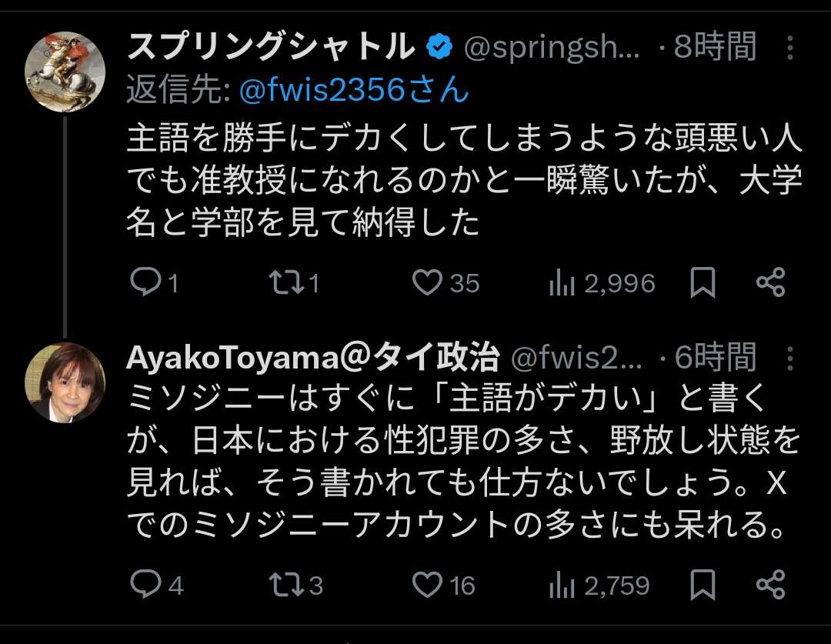Bookmark the スプリングシャトル tweet
The image size is (831, 644).
click(702, 282)
